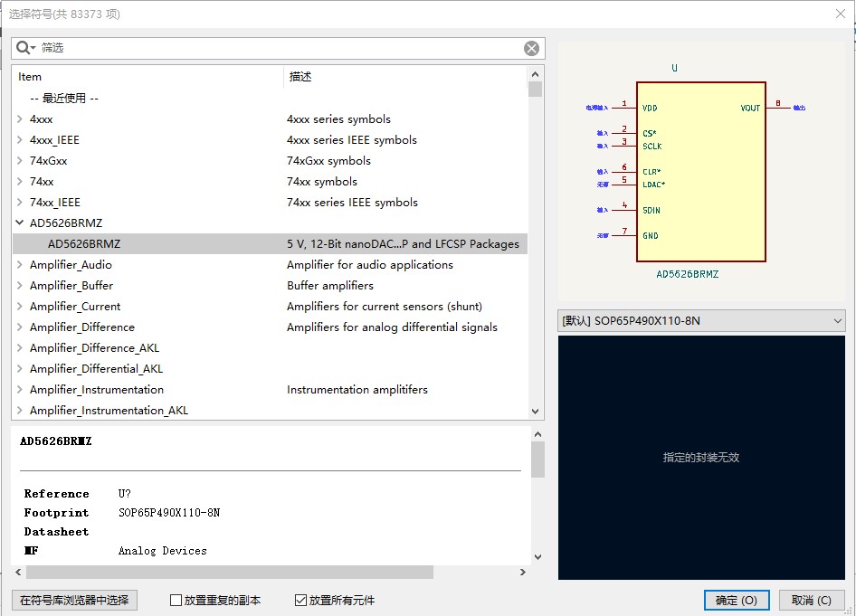Expand the Amplifier_Differential_AKL library

20,369
